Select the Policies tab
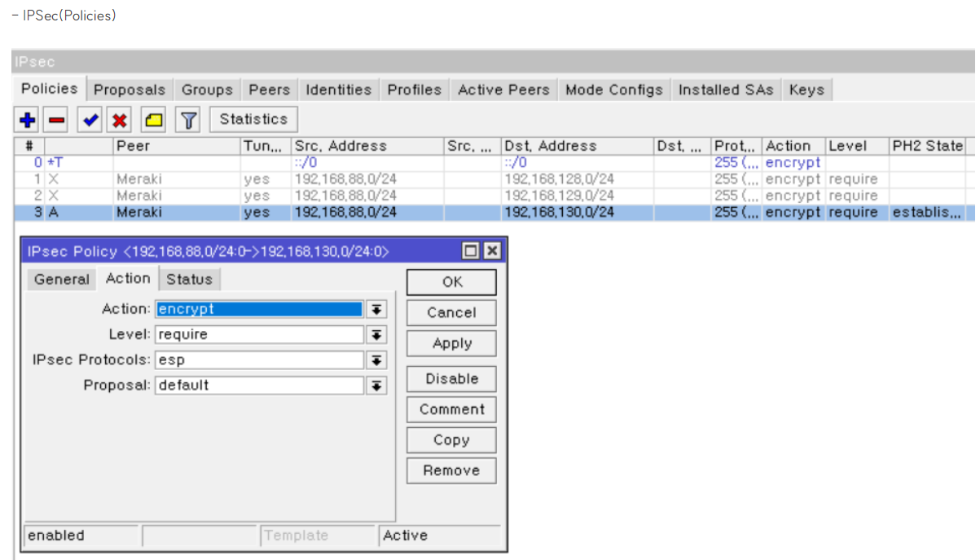The width and height of the screenshot is (980, 560). [x=50, y=89]
